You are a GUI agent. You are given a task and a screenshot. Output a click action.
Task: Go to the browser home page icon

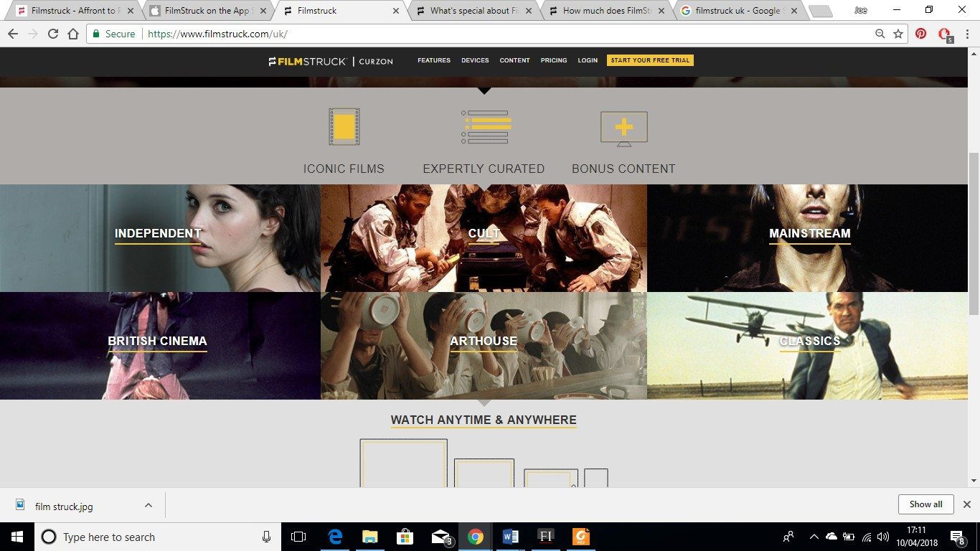pos(73,34)
